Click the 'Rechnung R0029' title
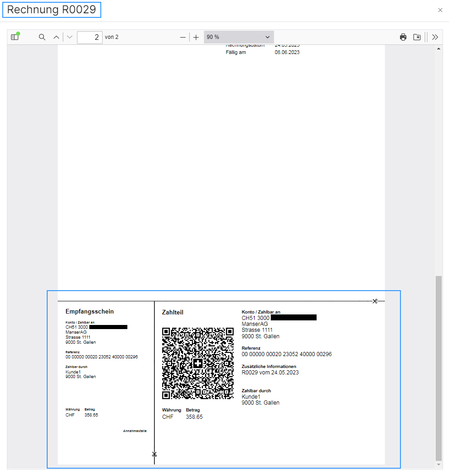Image resolution: width=449 pixels, height=476 pixels. 51,10
